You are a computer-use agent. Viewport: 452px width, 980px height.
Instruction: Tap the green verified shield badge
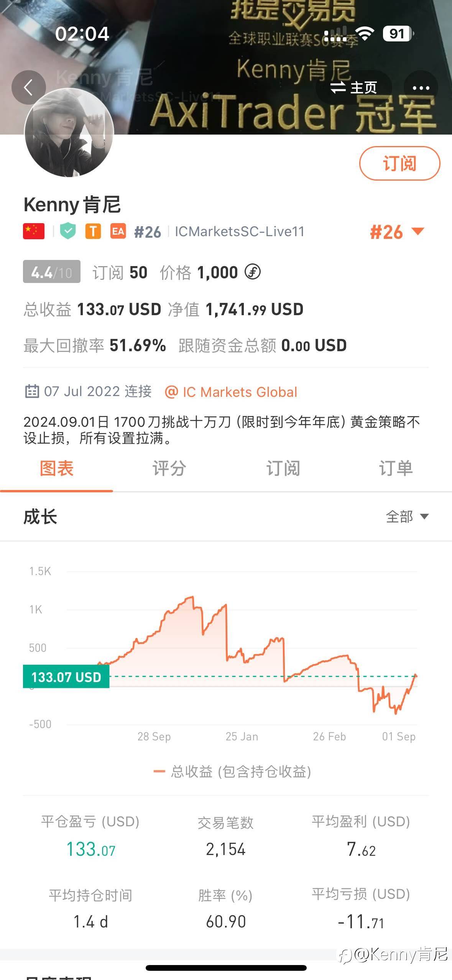(x=68, y=231)
